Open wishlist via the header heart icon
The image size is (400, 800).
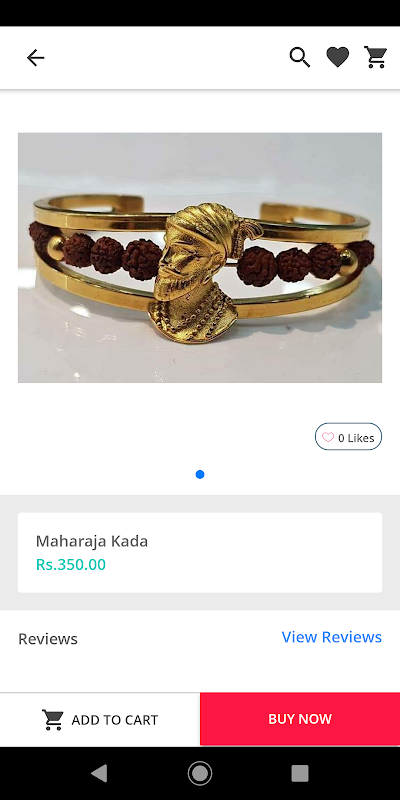(338, 57)
